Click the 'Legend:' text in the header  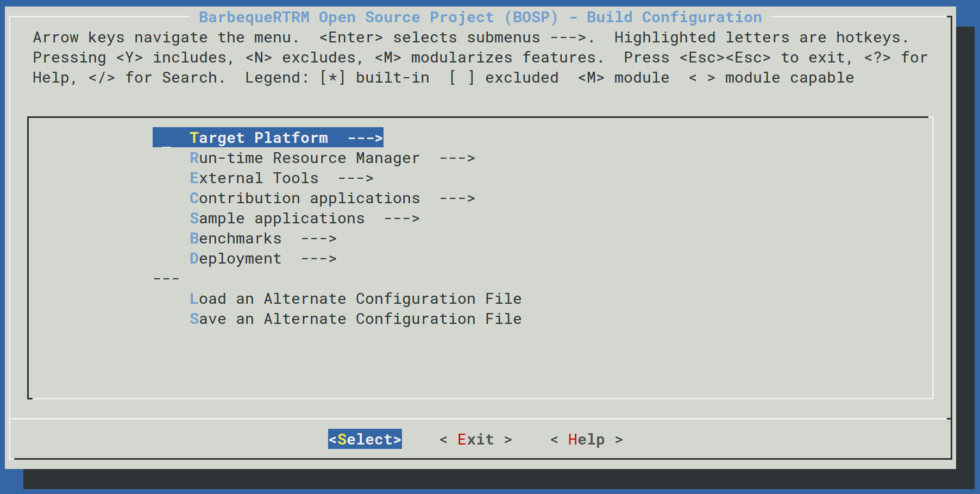point(277,78)
